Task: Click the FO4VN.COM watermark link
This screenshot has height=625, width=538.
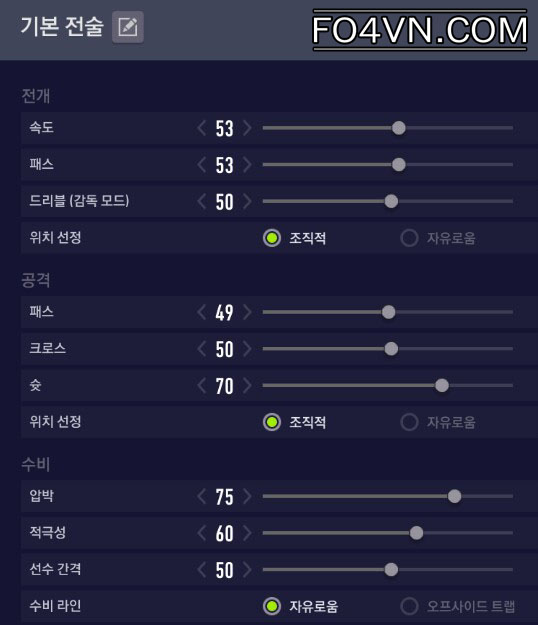Action: pyautogui.click(x=420, y=30)
